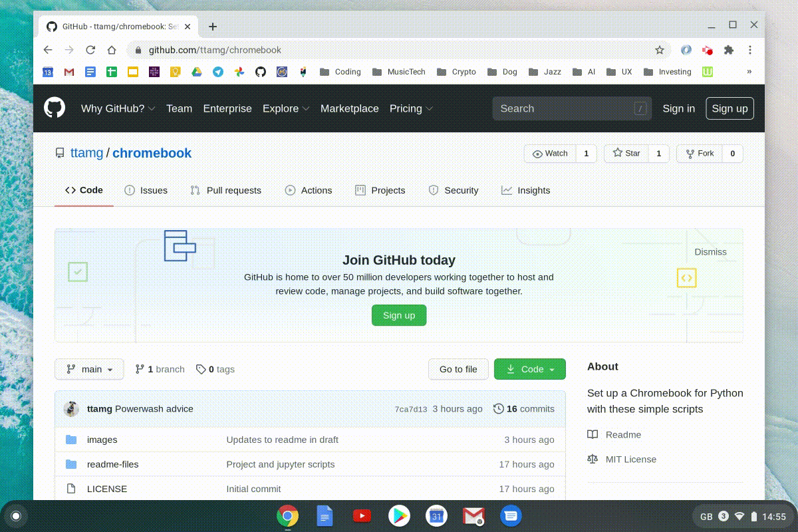Show hidden bookmarks with the chevron
This screenshot has height=532, width=798.
click(749, 72)
